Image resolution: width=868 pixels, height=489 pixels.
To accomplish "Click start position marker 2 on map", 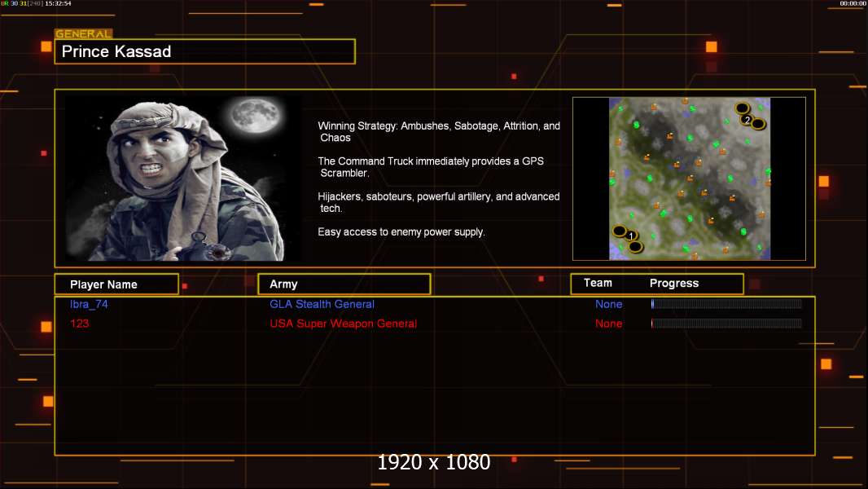I will click(x=747, y=119).
